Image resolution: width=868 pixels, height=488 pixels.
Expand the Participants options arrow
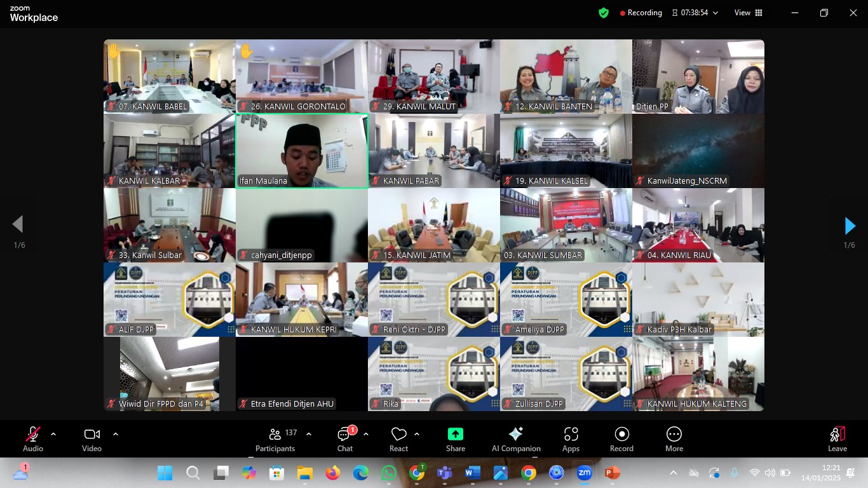(x=309, y=434)
